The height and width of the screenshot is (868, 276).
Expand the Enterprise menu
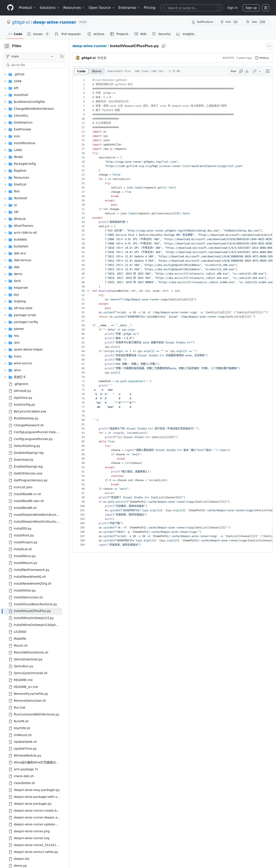[129, 7]
